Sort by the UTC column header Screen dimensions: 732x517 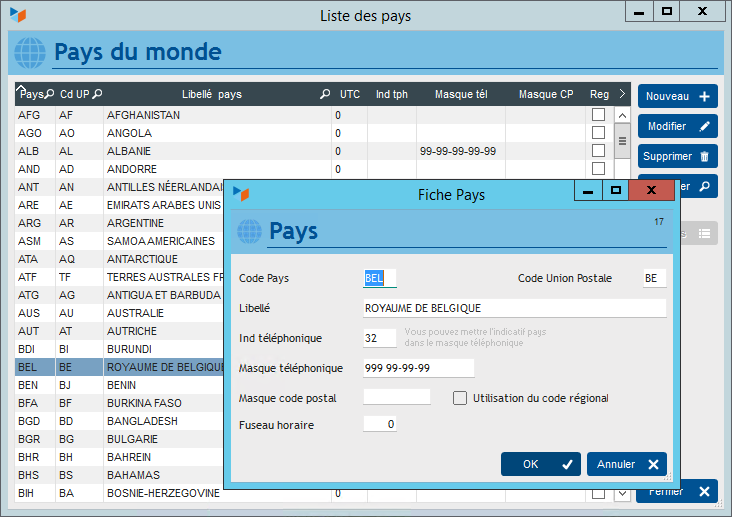[x=349, y=95]
